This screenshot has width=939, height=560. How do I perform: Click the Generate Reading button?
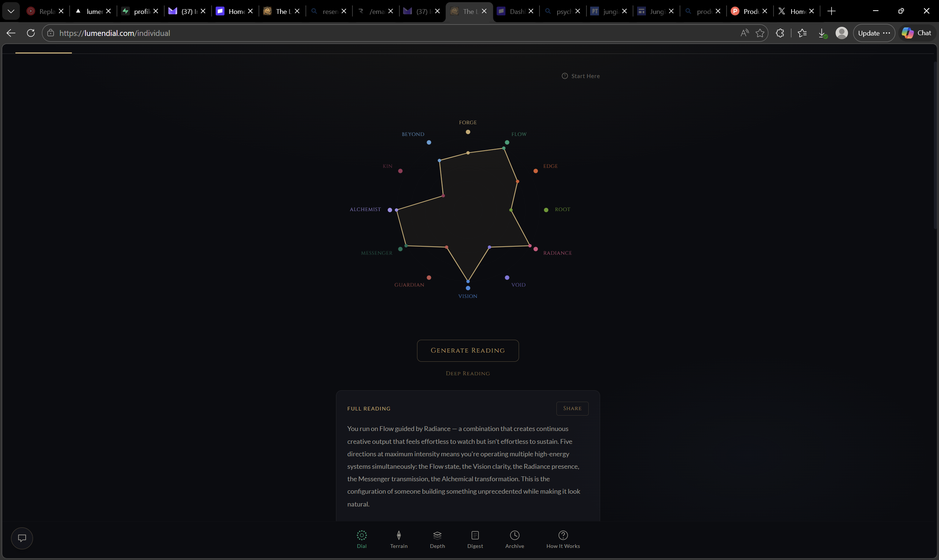pyautogui.click(x=467, y=350)
